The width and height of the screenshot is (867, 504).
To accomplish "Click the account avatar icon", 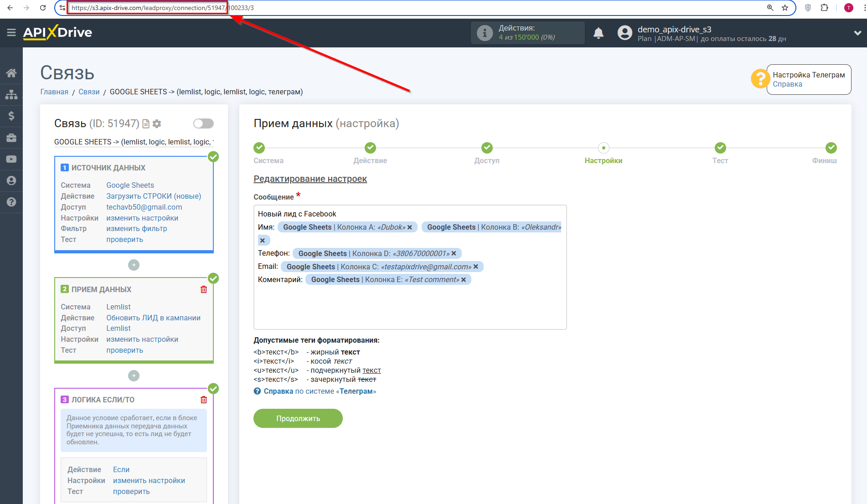I will pos(625,33).
